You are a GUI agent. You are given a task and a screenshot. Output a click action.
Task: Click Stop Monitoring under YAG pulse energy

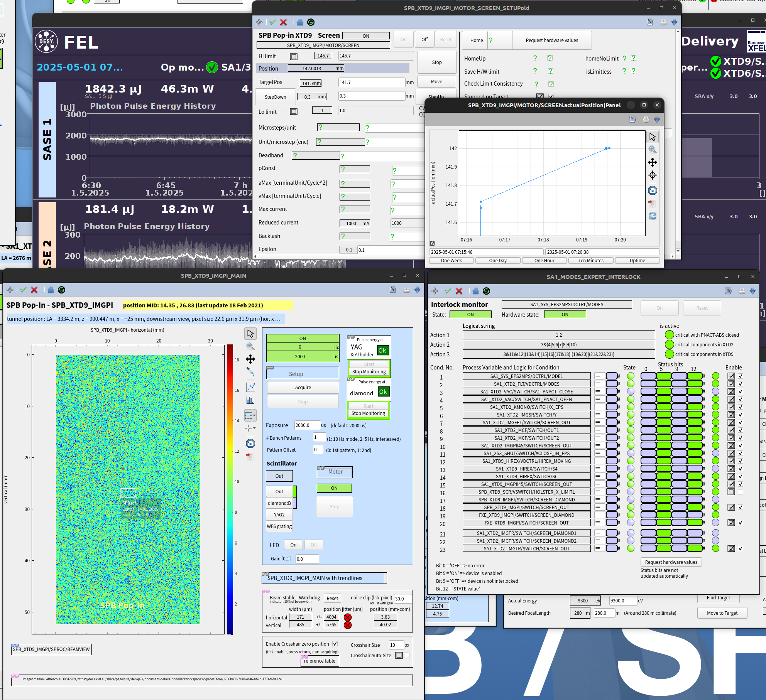(369, 372)
